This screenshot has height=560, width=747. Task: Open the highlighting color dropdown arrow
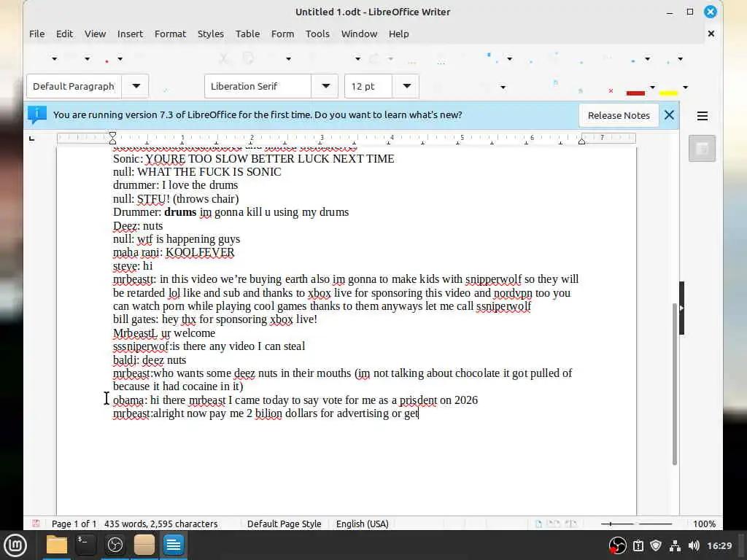tap(685, 87)
